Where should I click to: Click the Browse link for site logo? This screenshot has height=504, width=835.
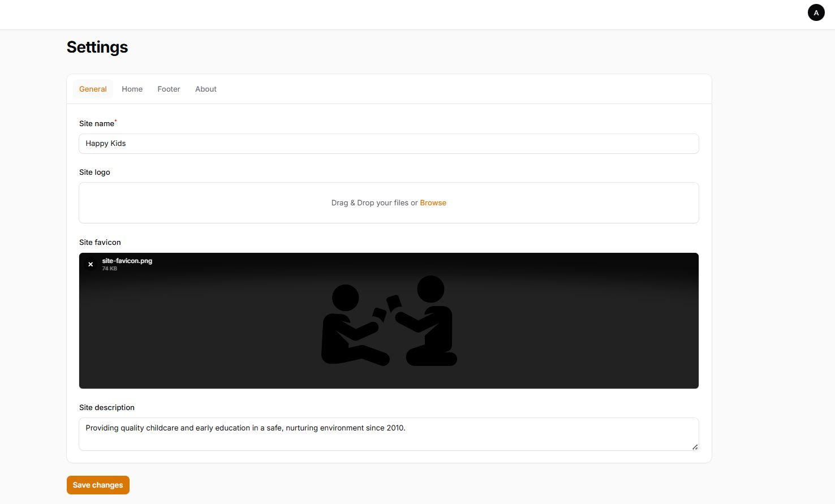click(x=433, y=203)
